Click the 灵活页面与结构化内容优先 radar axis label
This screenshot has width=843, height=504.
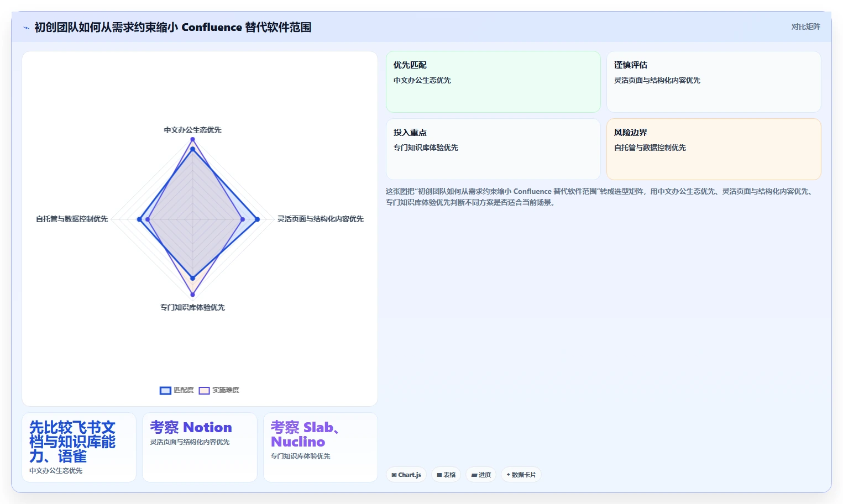tap(321, 219)
